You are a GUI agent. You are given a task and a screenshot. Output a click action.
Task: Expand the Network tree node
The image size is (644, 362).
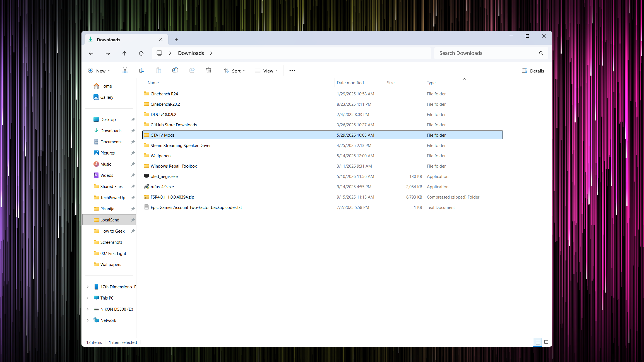pyautogui.click(x=88, y=320)
